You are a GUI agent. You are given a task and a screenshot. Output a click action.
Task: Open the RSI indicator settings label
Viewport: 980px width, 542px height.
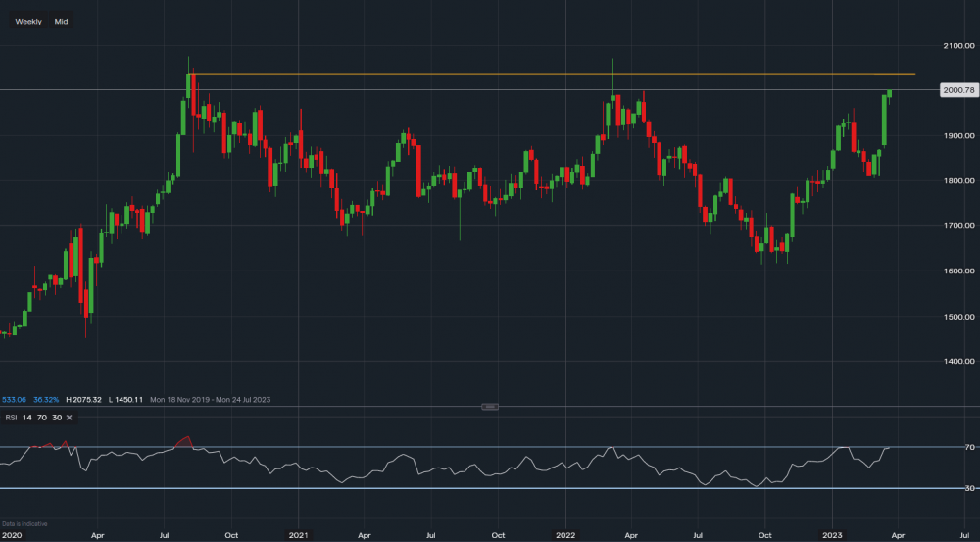[x=13, y=418]
